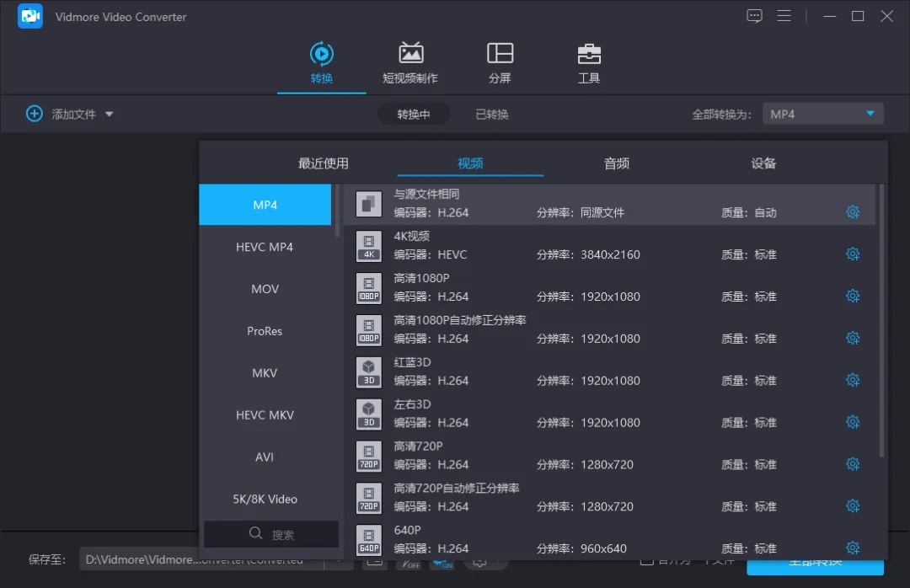910x588 pixels.
Task: Switch to the 工具 tab
Action: [x=589, y=62]
